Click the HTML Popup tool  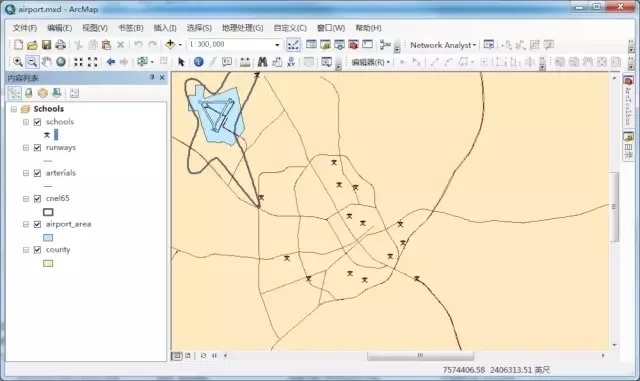pyautogui.click(x=227, y=62)
